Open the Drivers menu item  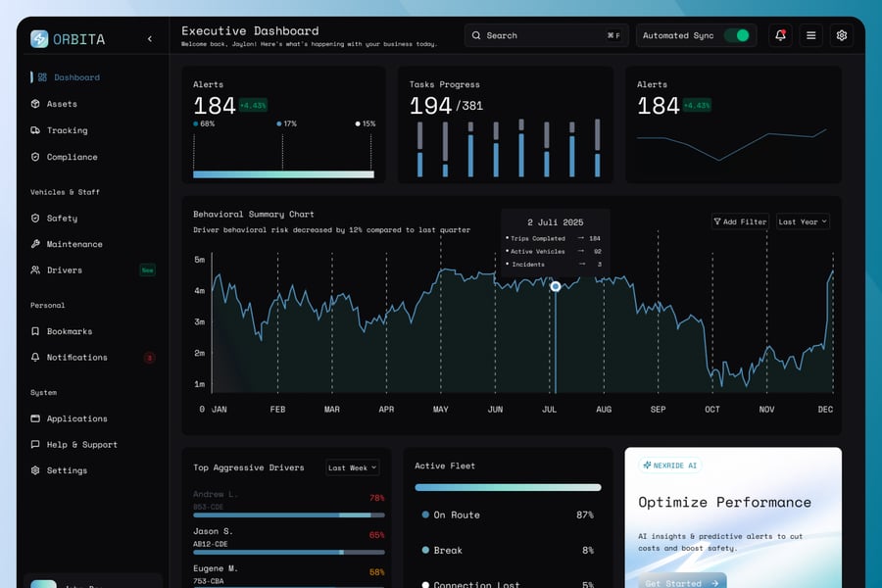(x=65, y=270)
